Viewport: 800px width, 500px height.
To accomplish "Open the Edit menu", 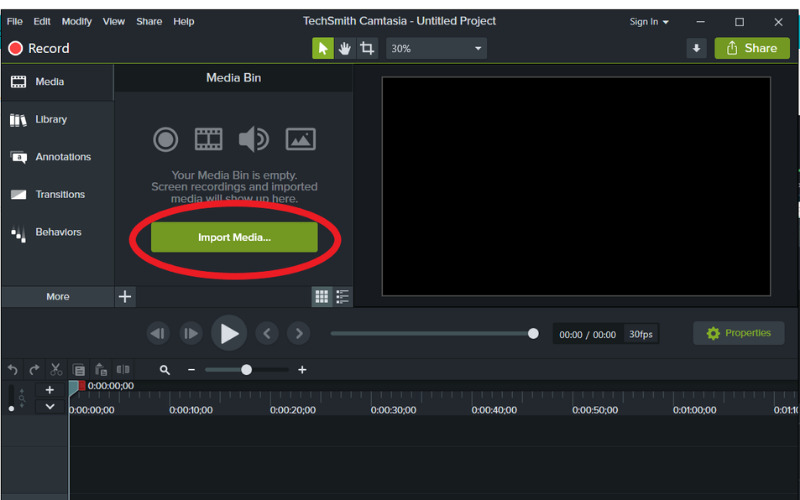I will 42,21.
